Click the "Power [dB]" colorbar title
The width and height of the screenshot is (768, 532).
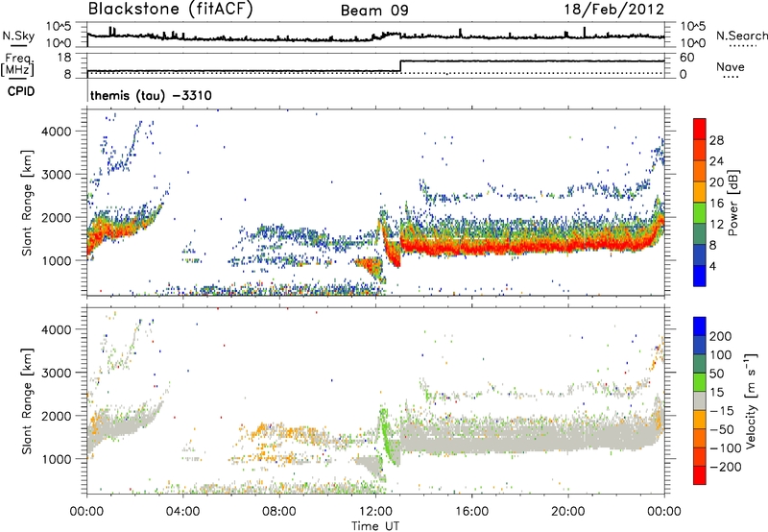[732, 203]
